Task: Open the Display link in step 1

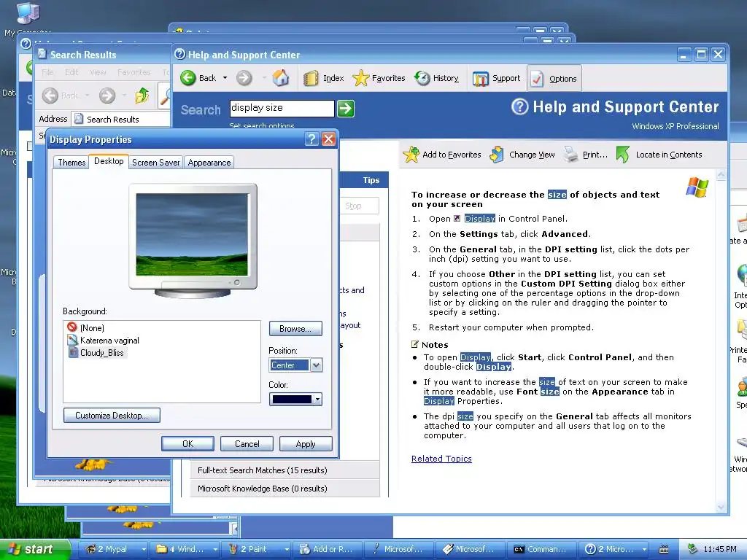Action: click(x=480, y=219)
